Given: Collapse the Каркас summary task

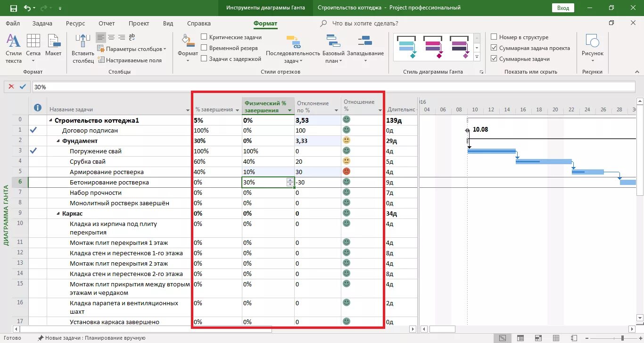Looking at the screenshot, I should click(x=58, y=214).
